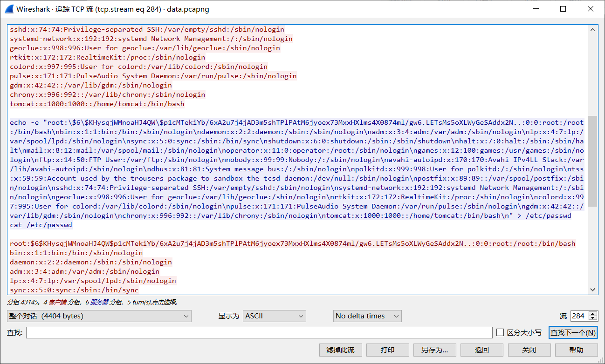The image size is (605, 364).
Task: Click the geoclue:x:998:996 line
Action: pyautogui.click(x=145, y=48)
